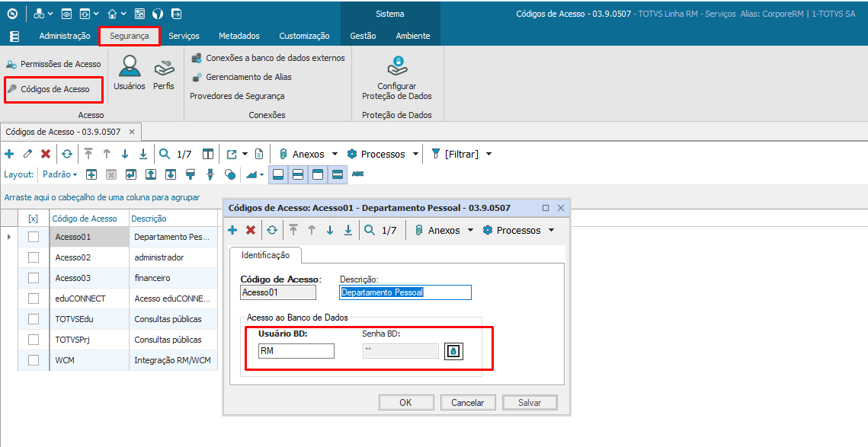Open Gerenciamento de Alias

242,77
